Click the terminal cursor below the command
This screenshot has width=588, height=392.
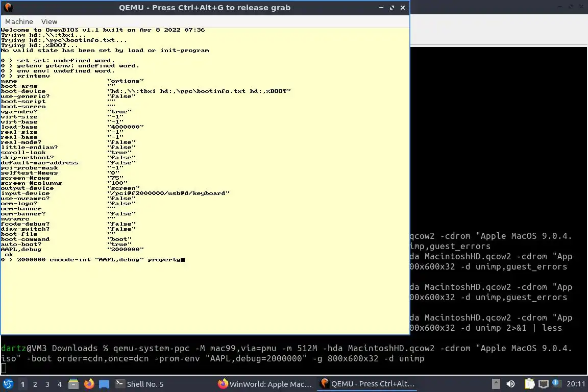(4, 369)
